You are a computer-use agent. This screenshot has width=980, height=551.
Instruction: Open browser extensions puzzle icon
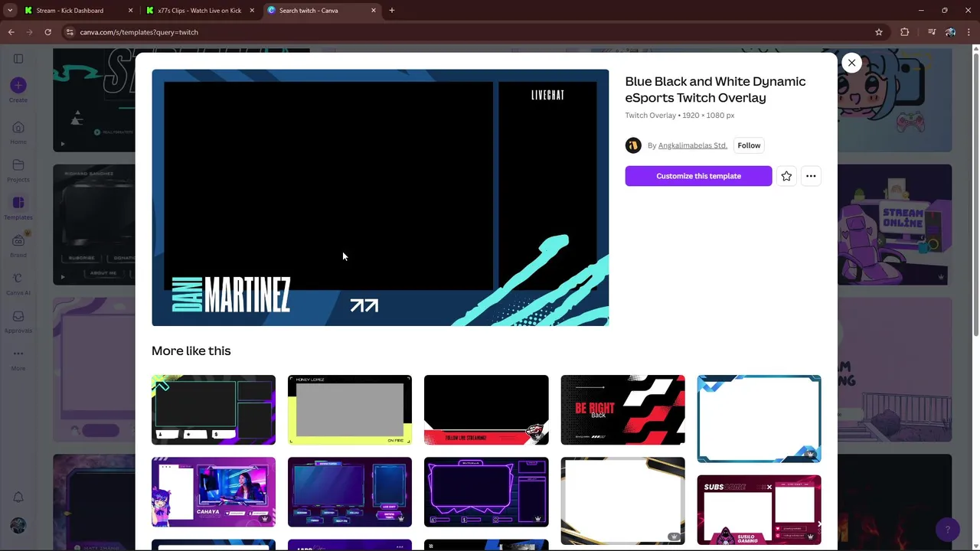tap(905, 32)
